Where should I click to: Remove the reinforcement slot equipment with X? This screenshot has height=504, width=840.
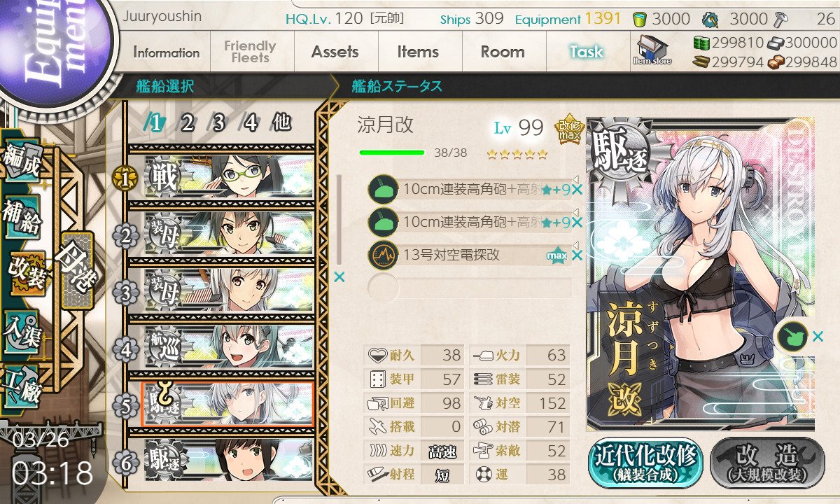[x=818, y=337]
